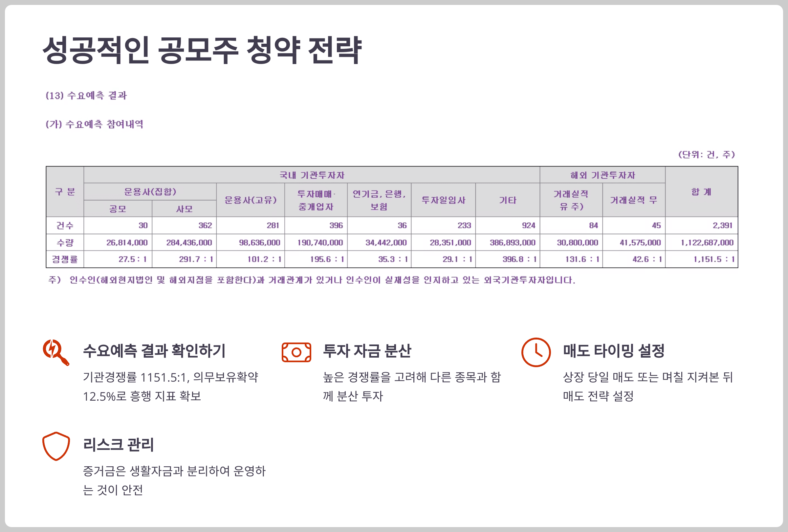Select the heading 투자 자금 분산
This screenshot has width=788, height=532.
[366, 351]
